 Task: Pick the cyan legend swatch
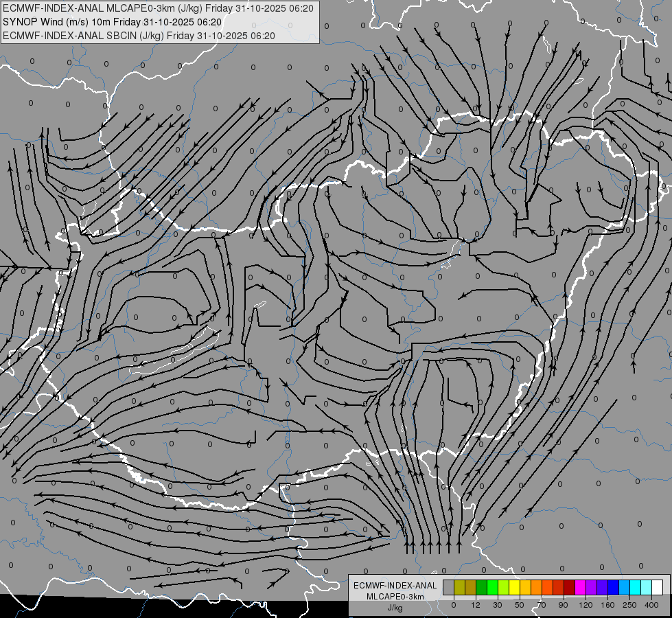636,587
